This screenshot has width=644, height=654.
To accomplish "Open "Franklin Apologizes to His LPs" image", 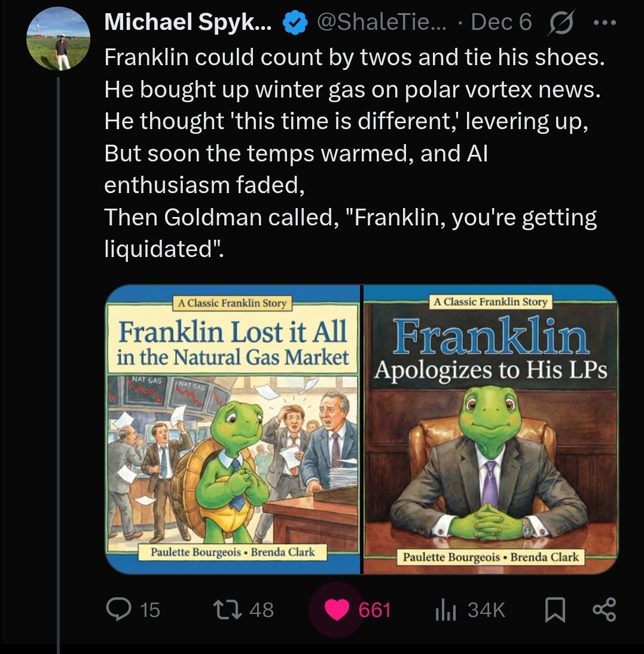I will coord(491,429).
